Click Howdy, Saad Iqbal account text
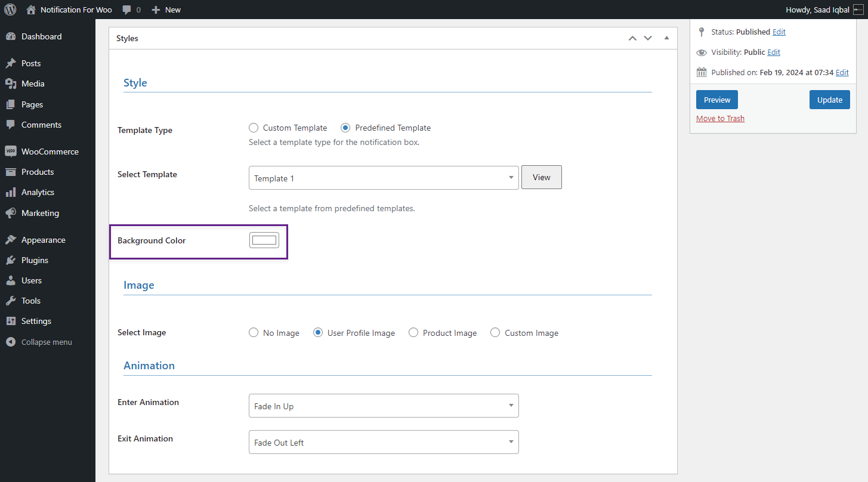 pyautogui.click(x=818, y=10)
